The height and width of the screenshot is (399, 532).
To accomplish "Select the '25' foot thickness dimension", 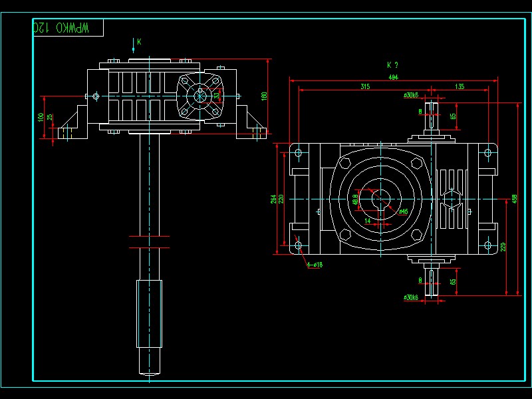I will click(x=50, y=117).
